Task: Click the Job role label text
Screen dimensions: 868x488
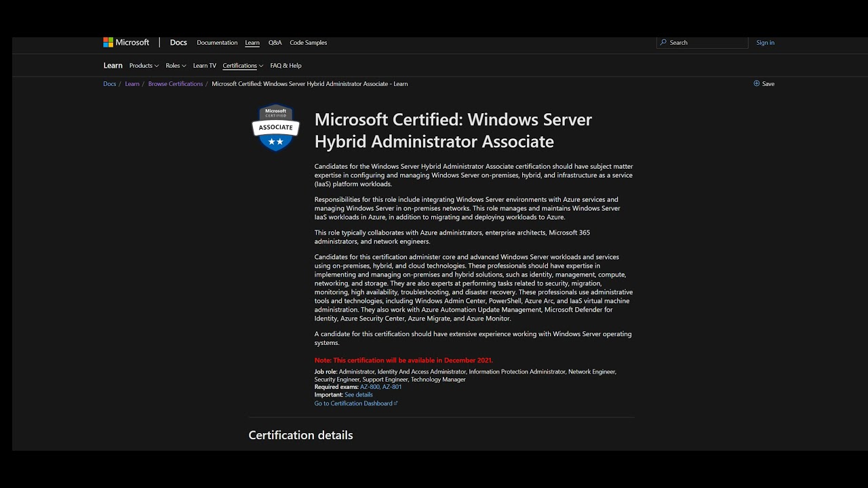Action: (326, 372)
